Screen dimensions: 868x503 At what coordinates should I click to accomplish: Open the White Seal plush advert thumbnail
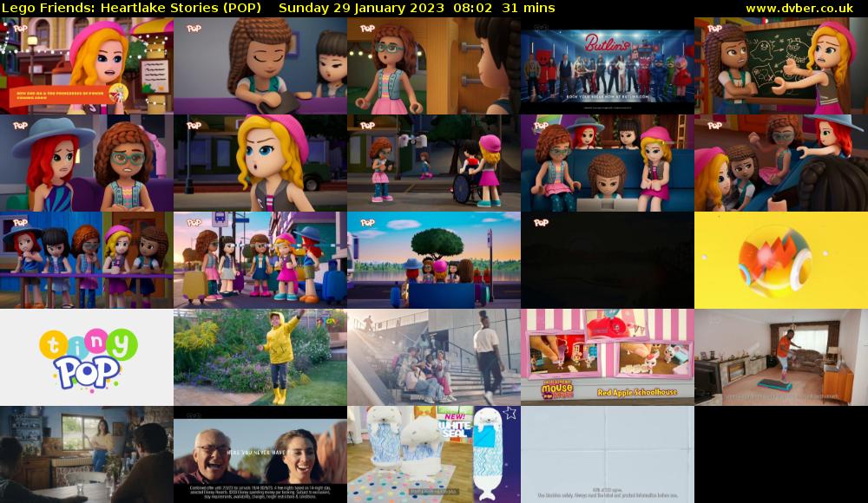click(x=434, y=454)
